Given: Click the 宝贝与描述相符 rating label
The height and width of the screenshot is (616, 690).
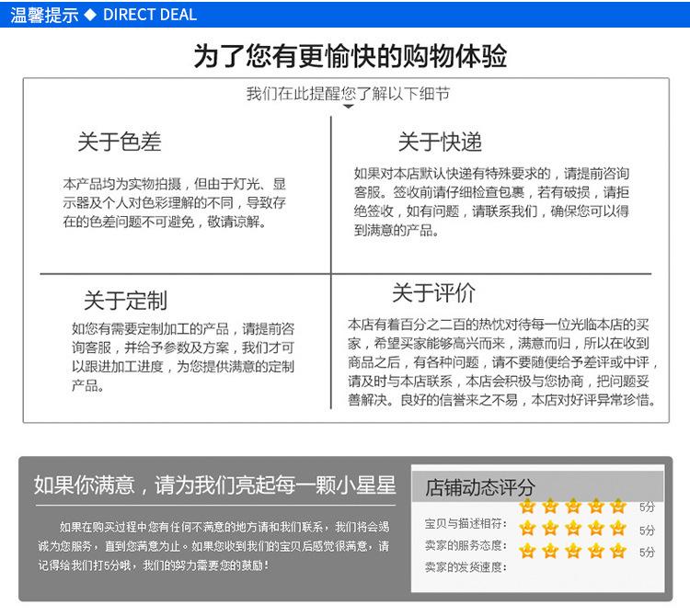Looking at the screenshot, I should pos(466,523).
